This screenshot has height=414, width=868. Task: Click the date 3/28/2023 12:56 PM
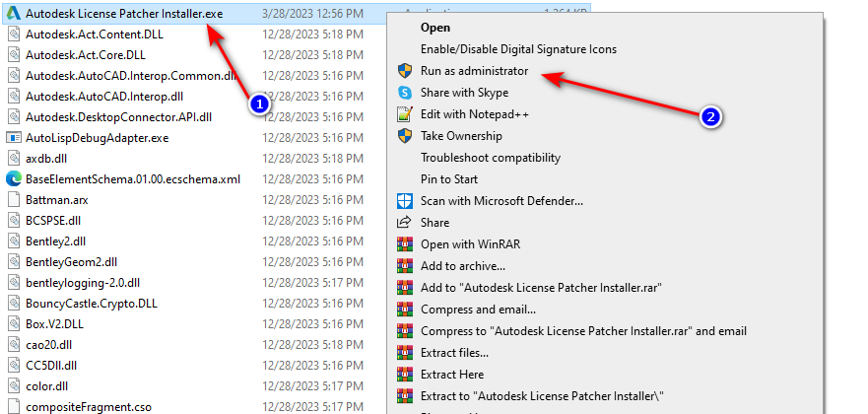312,13
